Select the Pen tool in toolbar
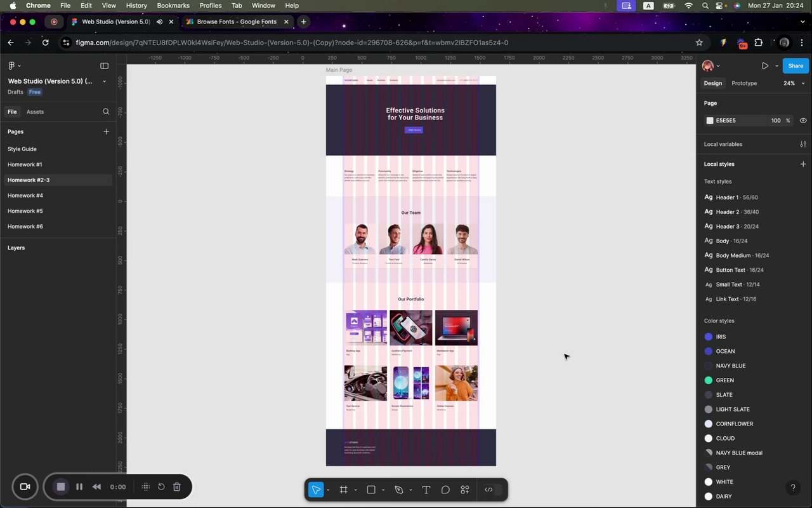This screenshot has height=508, width=812. tap(399, 490)
